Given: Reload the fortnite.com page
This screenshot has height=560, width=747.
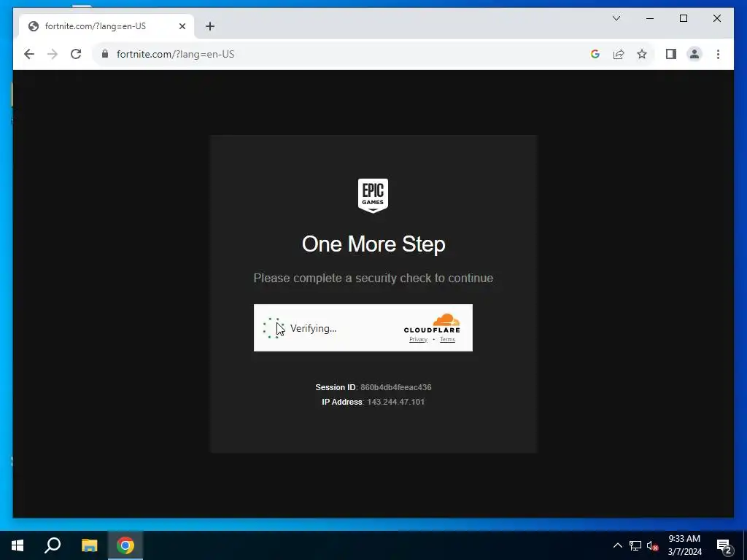Looking at the screenshot, I should pos(76,54).
